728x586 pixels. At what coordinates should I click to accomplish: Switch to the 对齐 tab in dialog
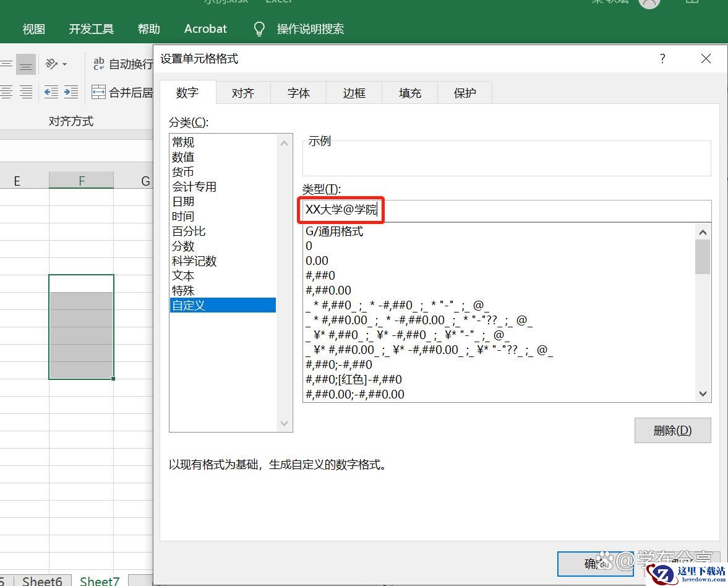click(243, 93)
